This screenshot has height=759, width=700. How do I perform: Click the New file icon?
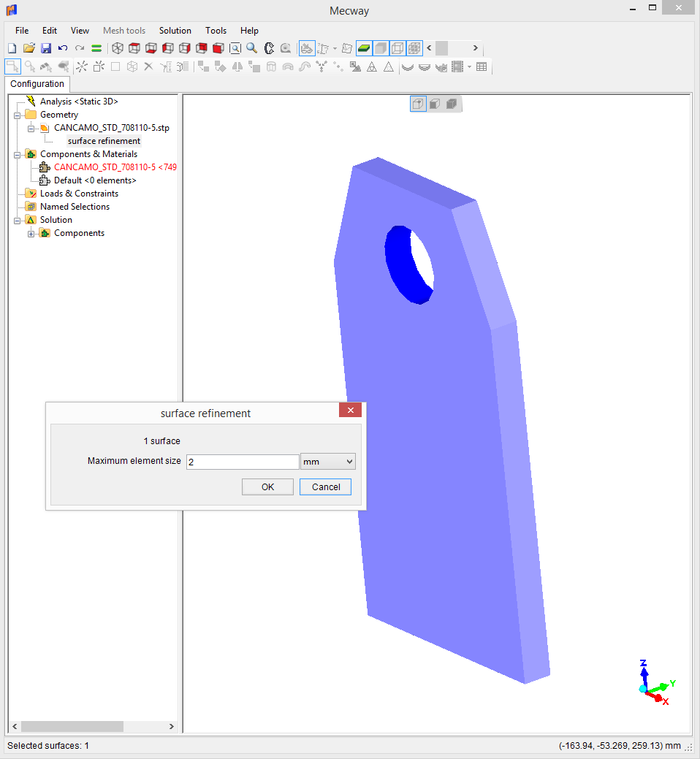pos(12,48)
